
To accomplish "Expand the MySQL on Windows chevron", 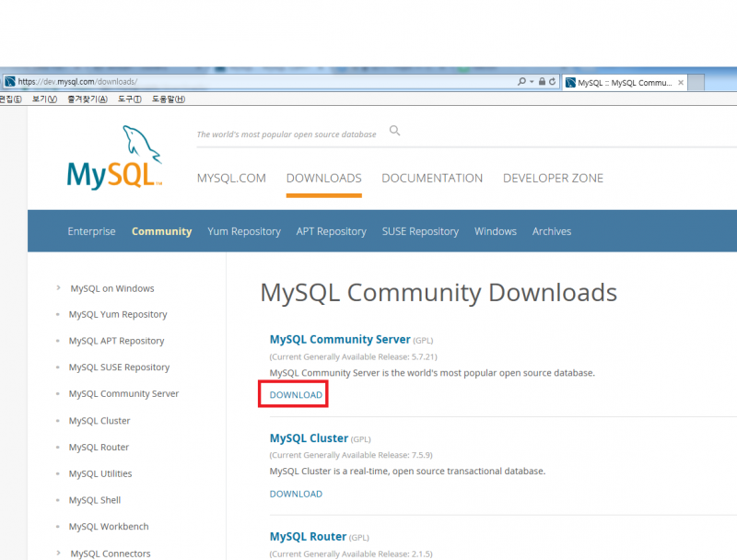I will 58,287.
